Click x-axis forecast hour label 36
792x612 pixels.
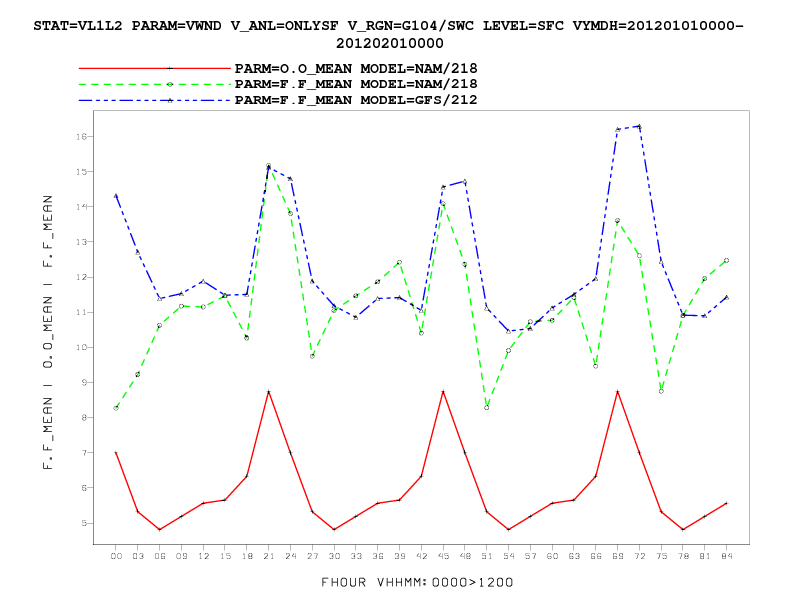(378, 556)
